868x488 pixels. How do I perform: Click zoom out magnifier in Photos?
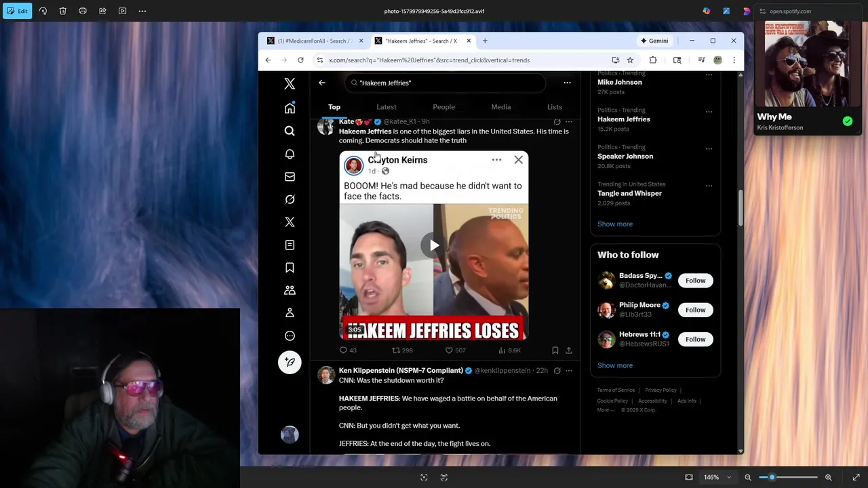pyautogui.click(x=748, y=477)
